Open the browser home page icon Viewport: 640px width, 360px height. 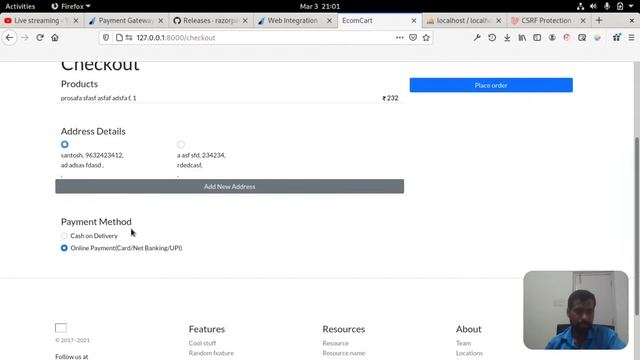coord(55,38)
